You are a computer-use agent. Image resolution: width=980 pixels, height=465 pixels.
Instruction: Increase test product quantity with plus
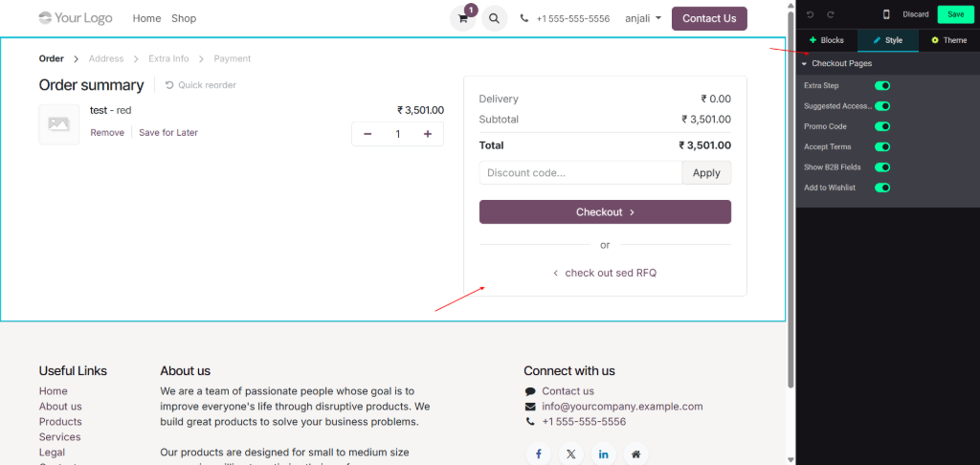click(x=428, y=134)
